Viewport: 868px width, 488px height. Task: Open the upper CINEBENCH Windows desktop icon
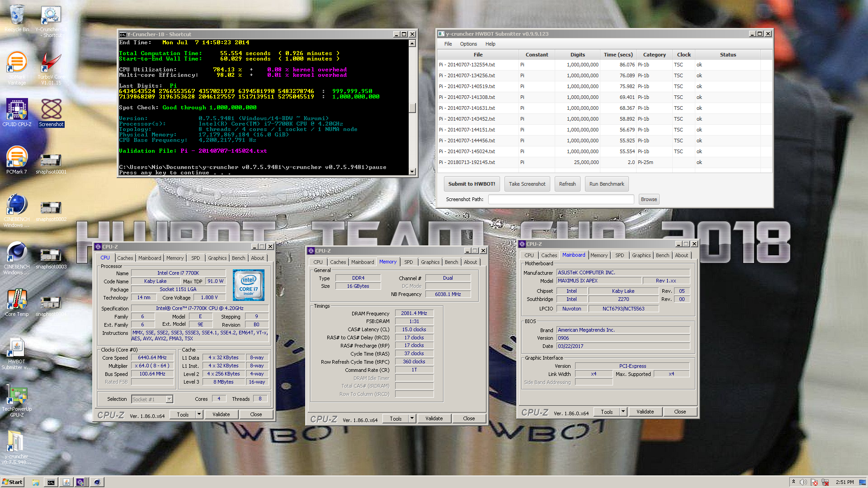point(17,211)
